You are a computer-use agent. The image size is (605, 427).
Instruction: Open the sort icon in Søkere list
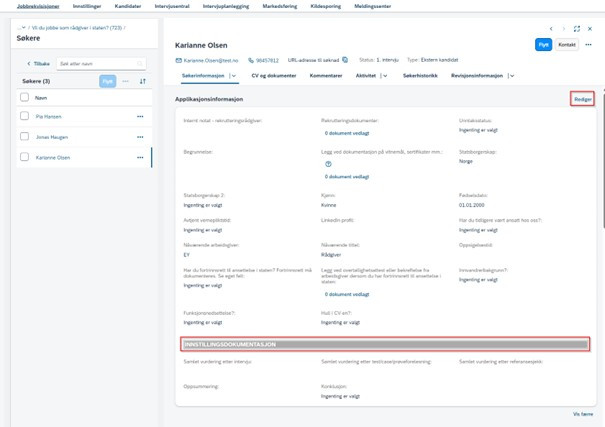pyautogui.click(x=143, y=81)
